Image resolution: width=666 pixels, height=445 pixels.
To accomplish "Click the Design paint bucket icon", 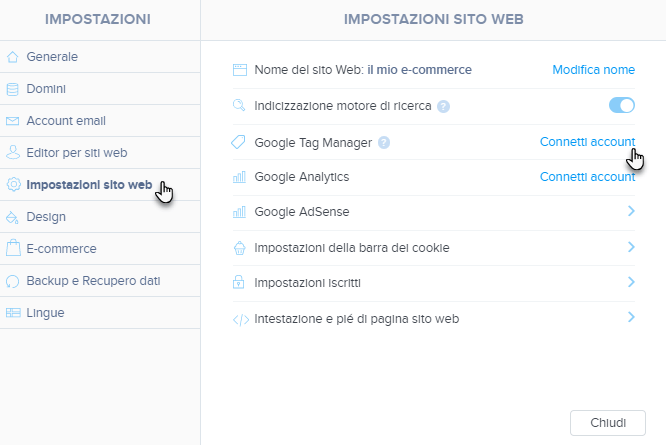I will point(12,217).
